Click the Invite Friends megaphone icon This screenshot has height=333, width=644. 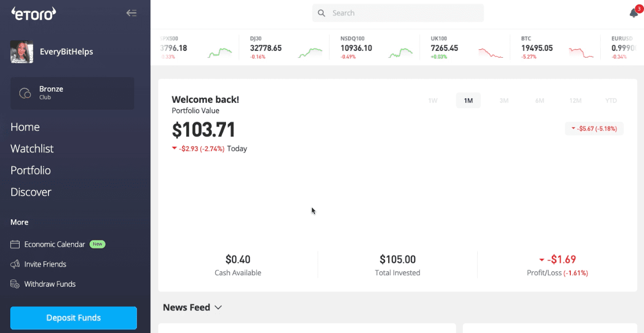pos(15,264)
